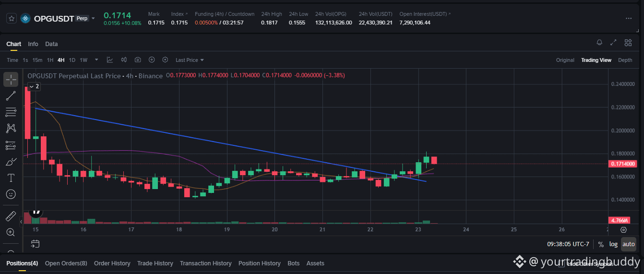The width and height of the screenshot is (644, 274).
Task: Select the trend line drawing tool
Action: pos(11,96)
